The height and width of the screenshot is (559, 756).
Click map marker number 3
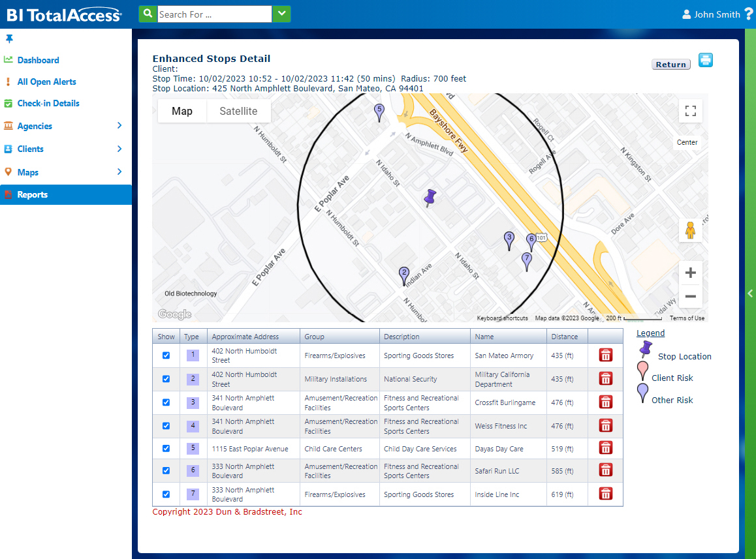[x=509, y=241]
